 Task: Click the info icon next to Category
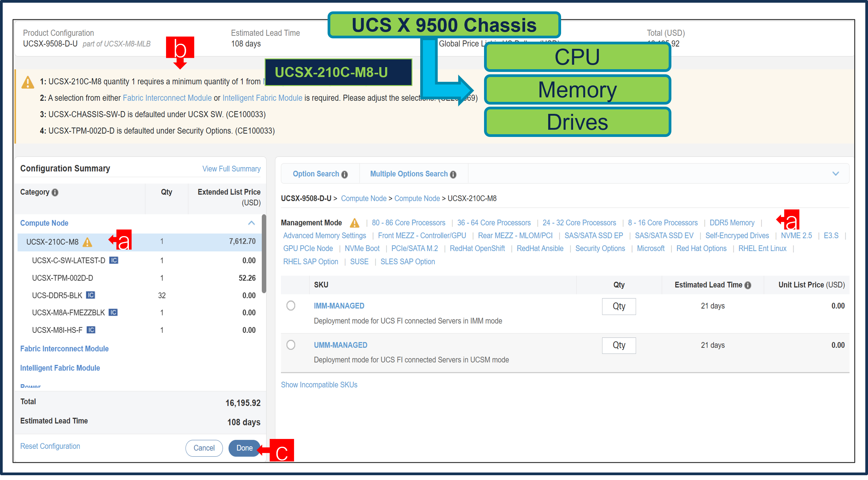pyautogui.click(x=55, y=192)
